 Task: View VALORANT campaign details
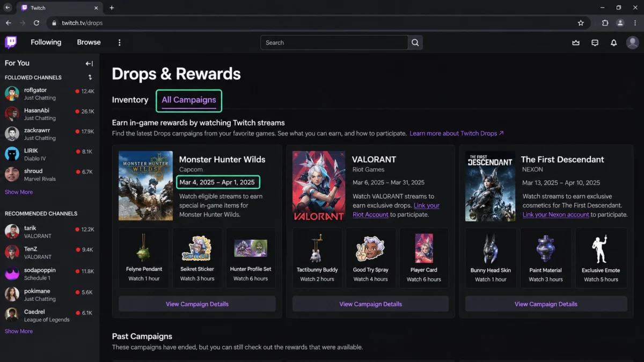coord(370,304)
